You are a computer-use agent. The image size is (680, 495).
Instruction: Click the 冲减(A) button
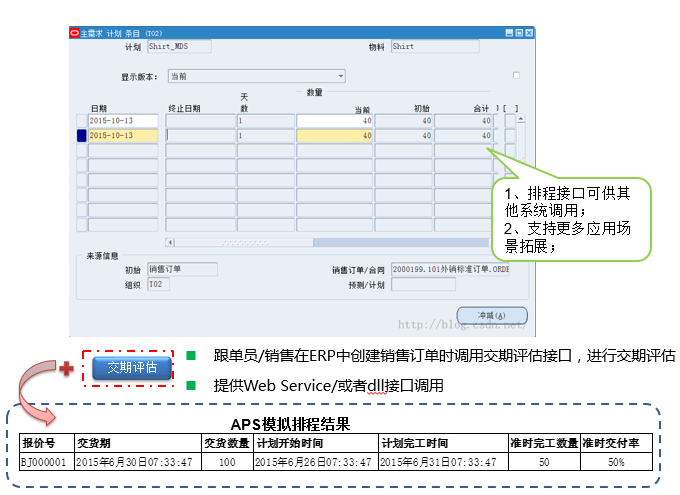tap(491, 315)
